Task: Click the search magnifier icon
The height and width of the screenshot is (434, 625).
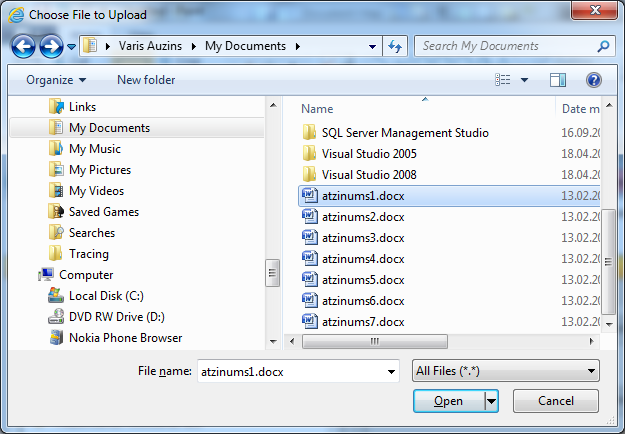Action: click(x=603, y=46)
